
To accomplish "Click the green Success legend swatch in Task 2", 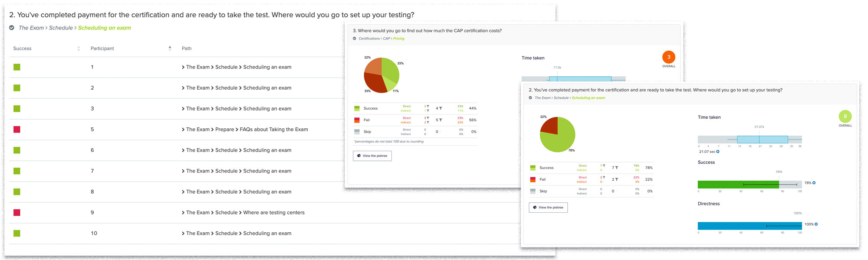I will click(x=533, y=167).
